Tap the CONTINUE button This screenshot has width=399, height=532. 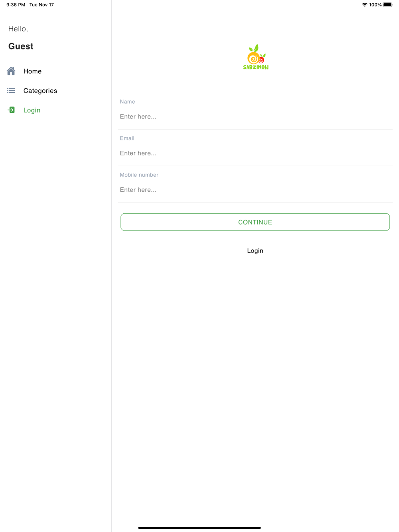point(255,222)
